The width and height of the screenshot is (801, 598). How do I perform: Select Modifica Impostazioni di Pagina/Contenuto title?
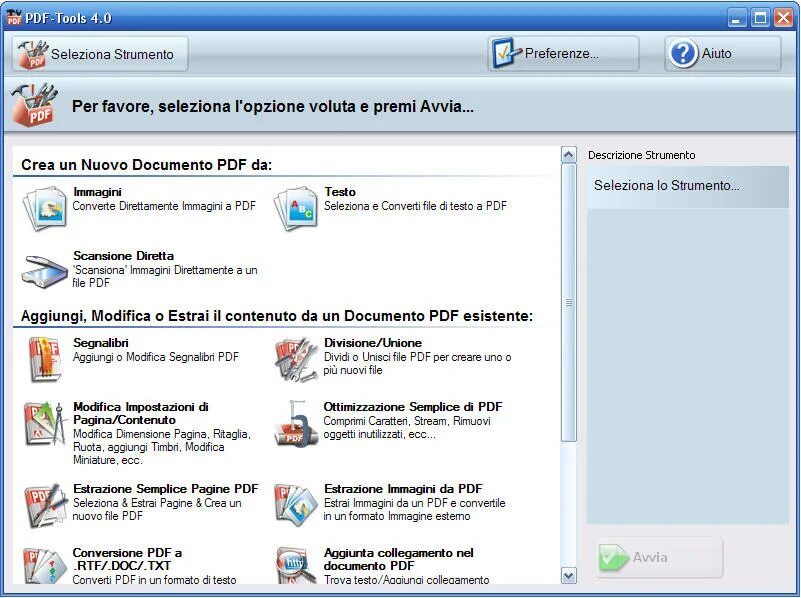pyautogui.click(x=140, y=413)
